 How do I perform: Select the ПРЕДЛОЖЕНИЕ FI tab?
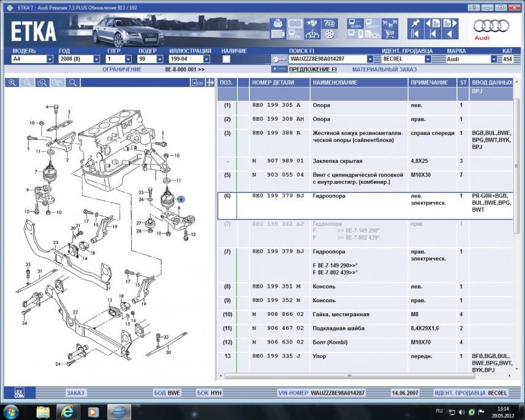pos(313,69)
